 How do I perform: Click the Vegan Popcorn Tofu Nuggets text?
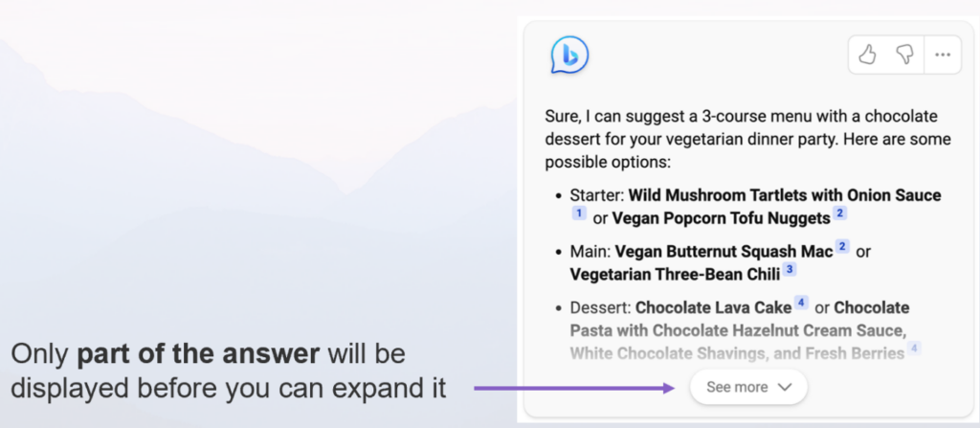pos(721,217)
